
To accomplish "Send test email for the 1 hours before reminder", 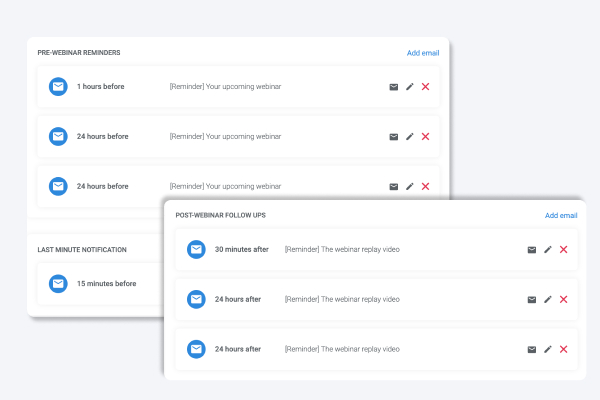I will (x=394, y=87).
